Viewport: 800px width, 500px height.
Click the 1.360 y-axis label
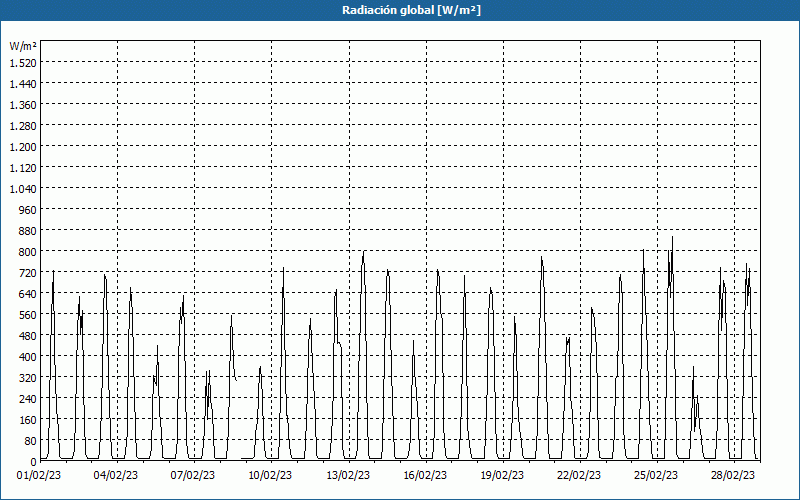(23, 105)
